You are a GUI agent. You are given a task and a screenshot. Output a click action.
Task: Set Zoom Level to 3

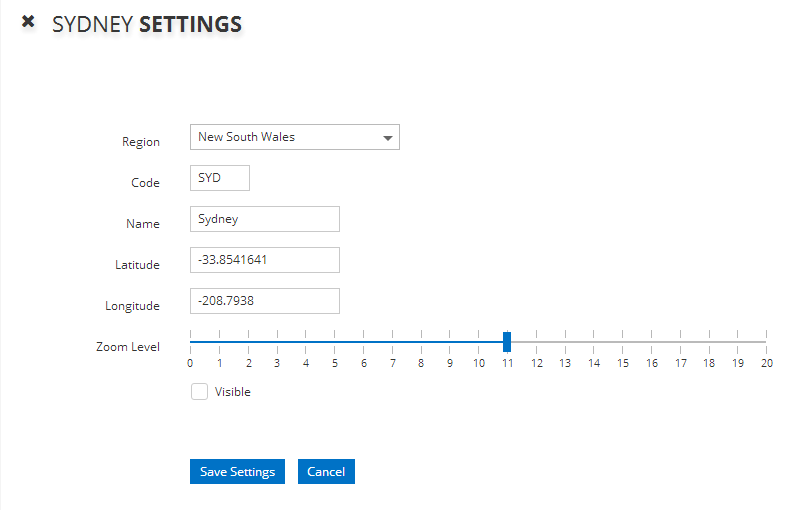pos(277,342)
